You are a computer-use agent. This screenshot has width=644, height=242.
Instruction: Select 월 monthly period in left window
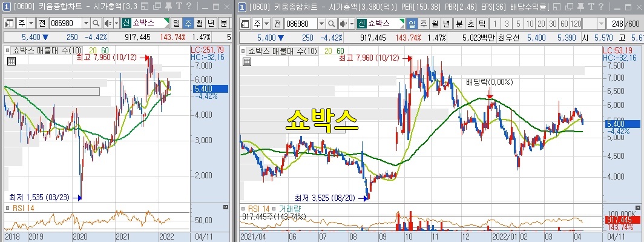click(x=200, y=24)
